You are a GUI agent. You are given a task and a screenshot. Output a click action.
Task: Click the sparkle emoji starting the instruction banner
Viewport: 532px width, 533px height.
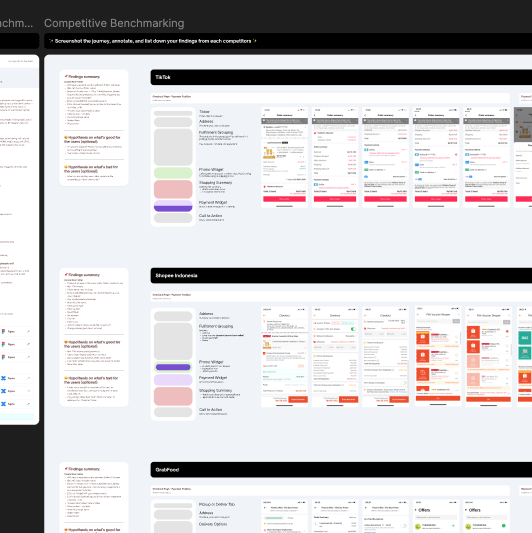pyautogui.click(x=51, y=41)
